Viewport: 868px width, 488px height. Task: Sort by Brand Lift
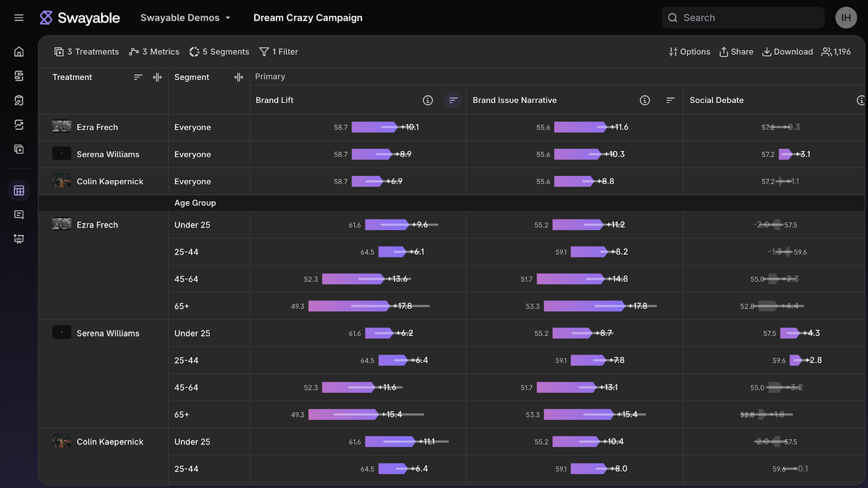(453, 100)
